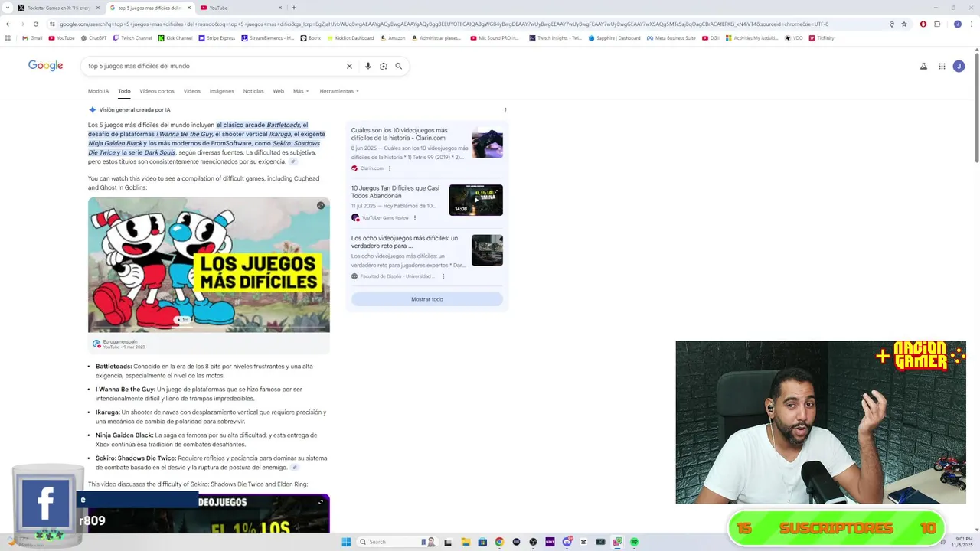
Task: Go to the Google logo homepage
Action: [x=46, y=66]
